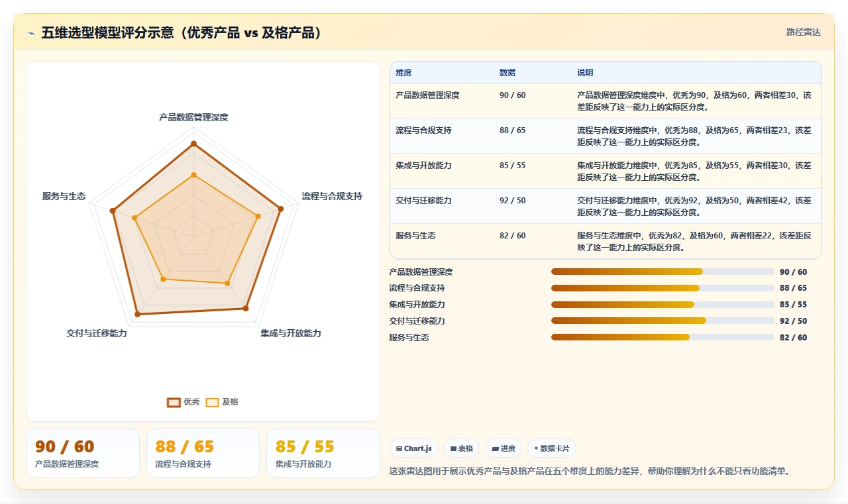Click radar axis label 产品数据管理深度
The image size is (848, 504).
click(x=193, y=117)
